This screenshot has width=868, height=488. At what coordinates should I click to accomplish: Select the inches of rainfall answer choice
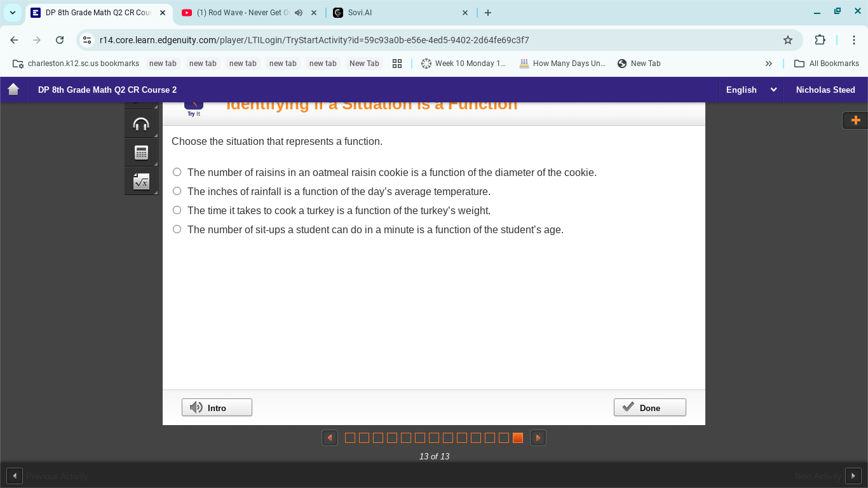[x=177, y=191]
